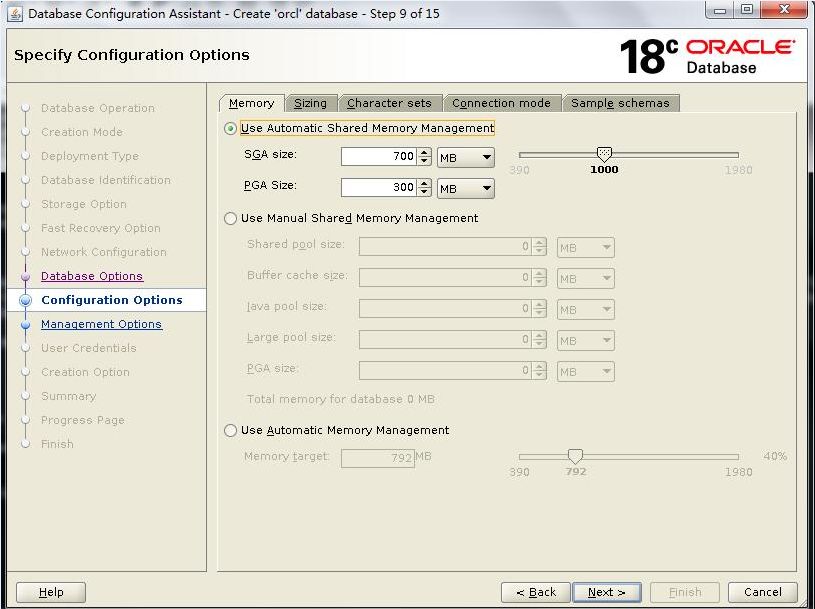Open the Connection mode tab

[x=501, y=103]
